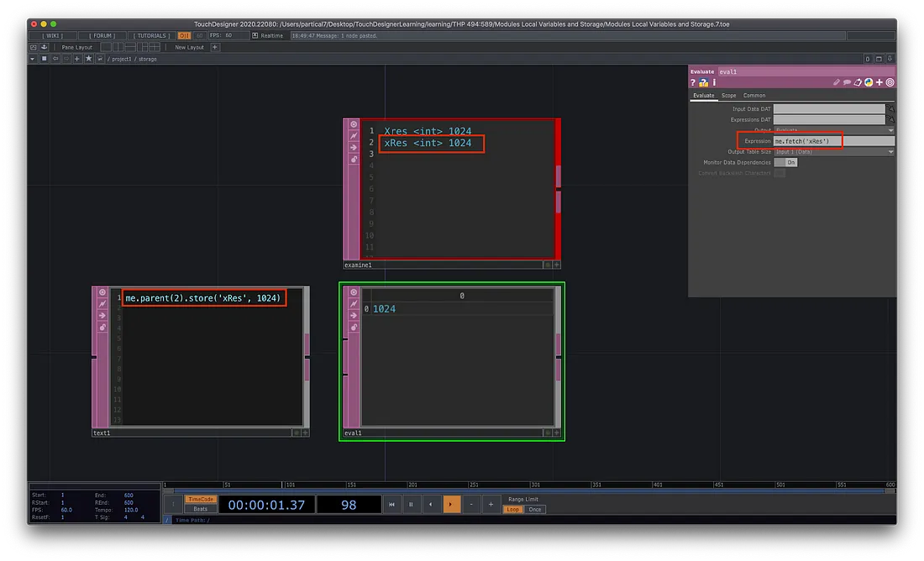Click the image icon left of anchor

[x=33, y=47]
